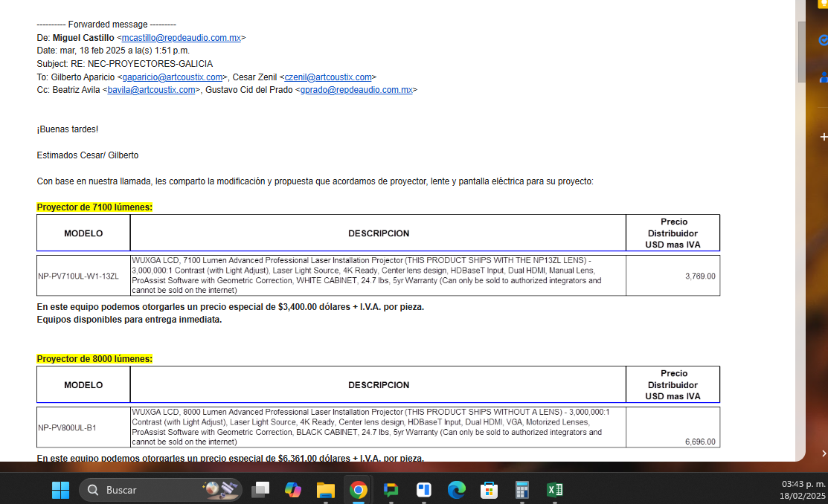
Task: Open Google Chat from the taskbar
Action: [391, 490]
